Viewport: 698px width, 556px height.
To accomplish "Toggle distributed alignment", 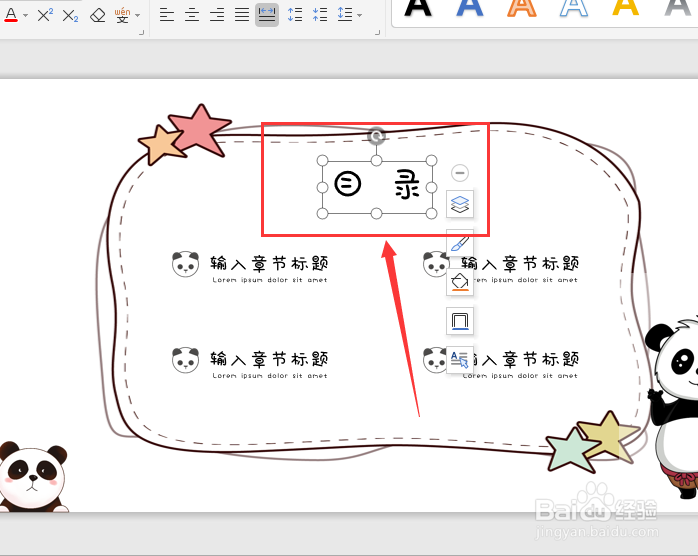I will (267, 15).
